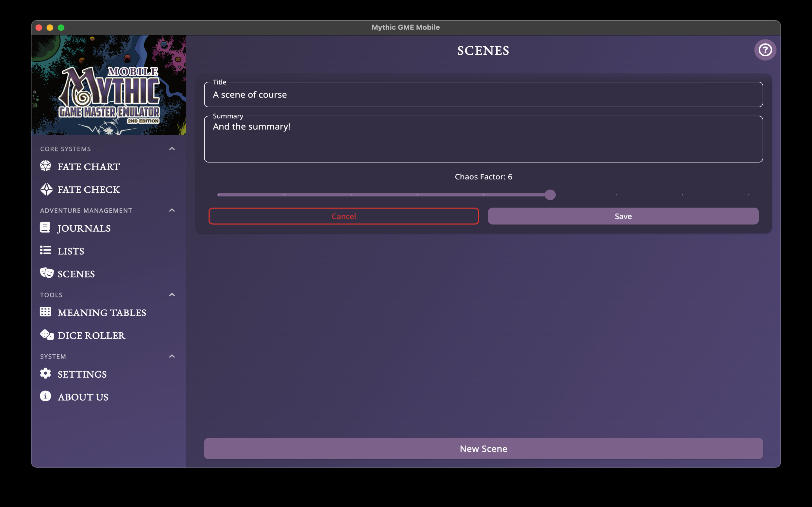Click into the Title text field
Image resolution: width=812 pixels, height=507 pixels.
click(x=483, y=95)
